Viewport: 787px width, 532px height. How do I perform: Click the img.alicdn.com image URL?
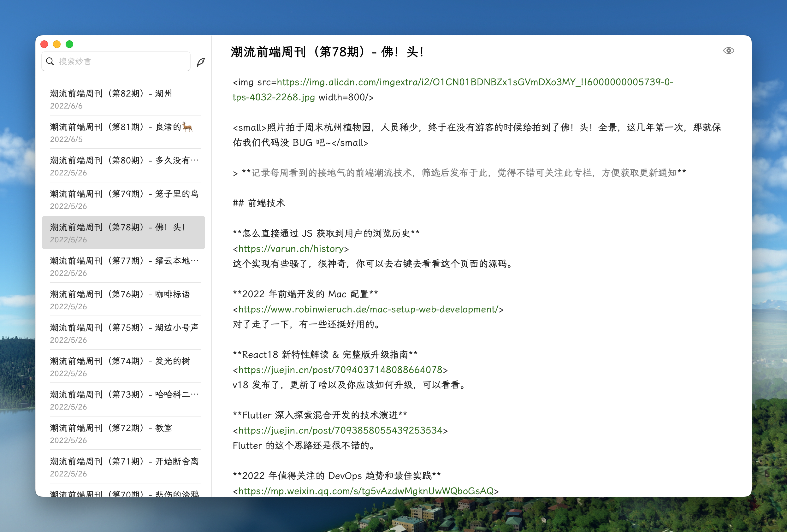(x=453, y=89)
